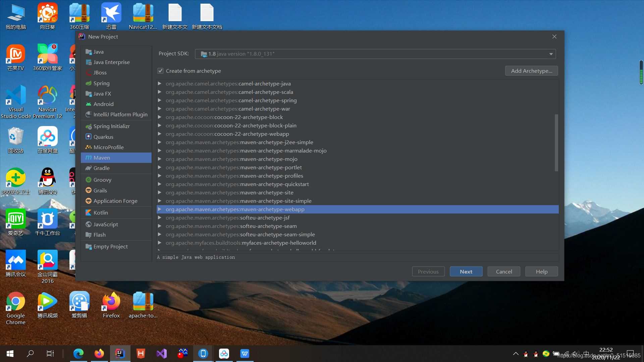This screenshot has width=644, height=362.
Task: Click the Next button to proceed
Action: click(466, 271)
